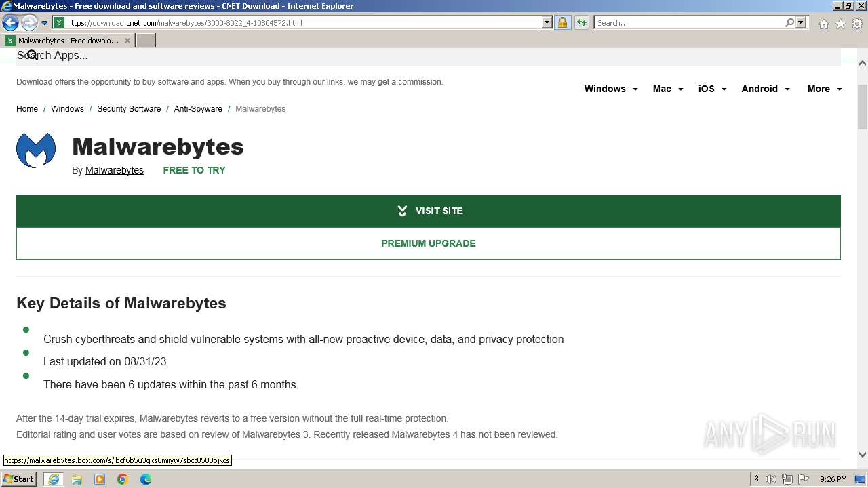Click the security lock icon

pos(562,22)
